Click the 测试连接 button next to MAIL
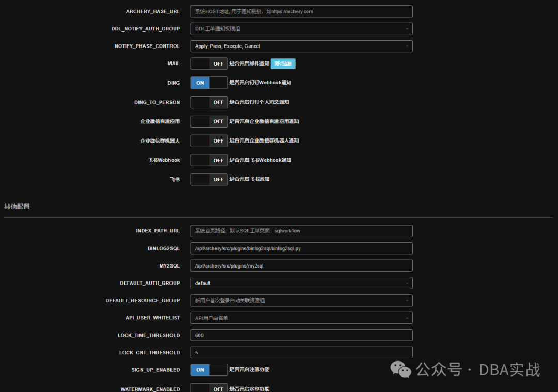The height and width of the screenshot is (392, 558). [x=283, y=63]
